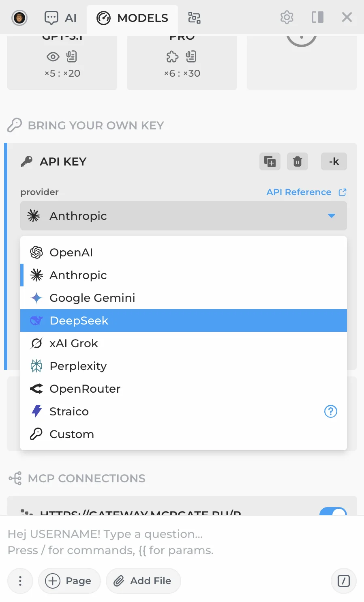Select the MODELS tab
The image size is (364, 602).
[x=132, y=18]
